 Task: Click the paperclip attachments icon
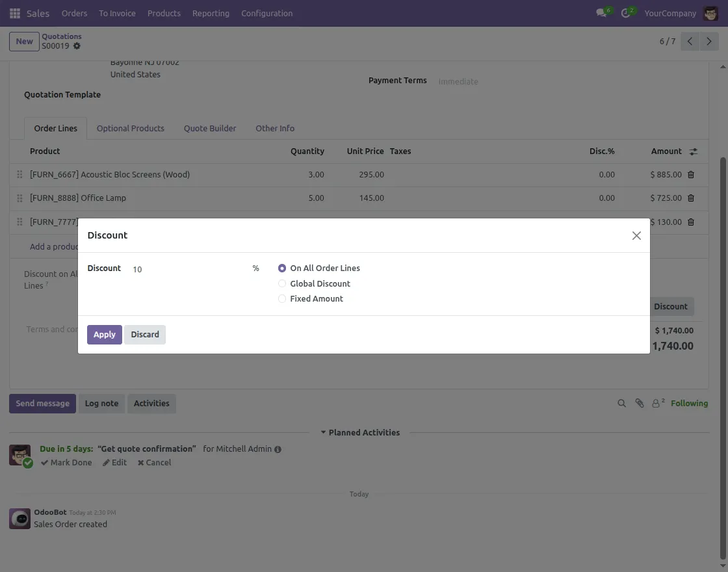pyautogui.click(x=640, y=404)
